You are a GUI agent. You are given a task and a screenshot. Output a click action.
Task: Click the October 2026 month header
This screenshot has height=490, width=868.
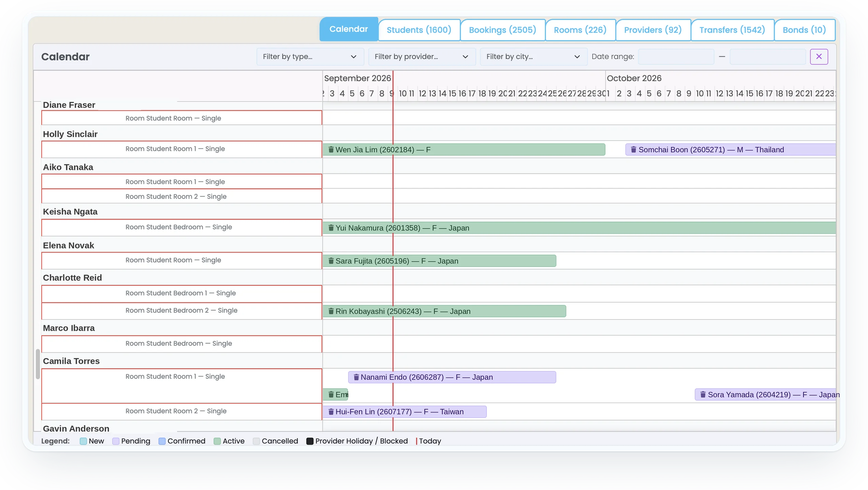click(634, 78)
